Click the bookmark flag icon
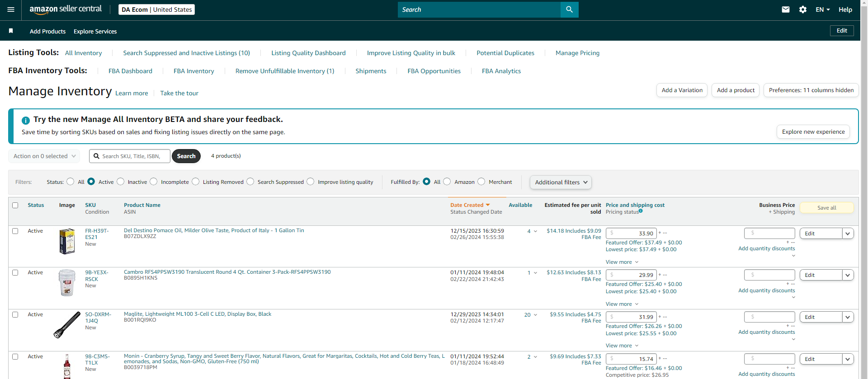 11,31
